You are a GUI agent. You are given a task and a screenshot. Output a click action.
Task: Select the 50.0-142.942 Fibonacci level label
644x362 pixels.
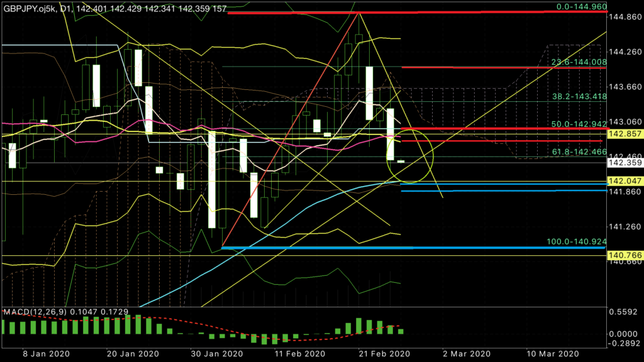point(579,124)
